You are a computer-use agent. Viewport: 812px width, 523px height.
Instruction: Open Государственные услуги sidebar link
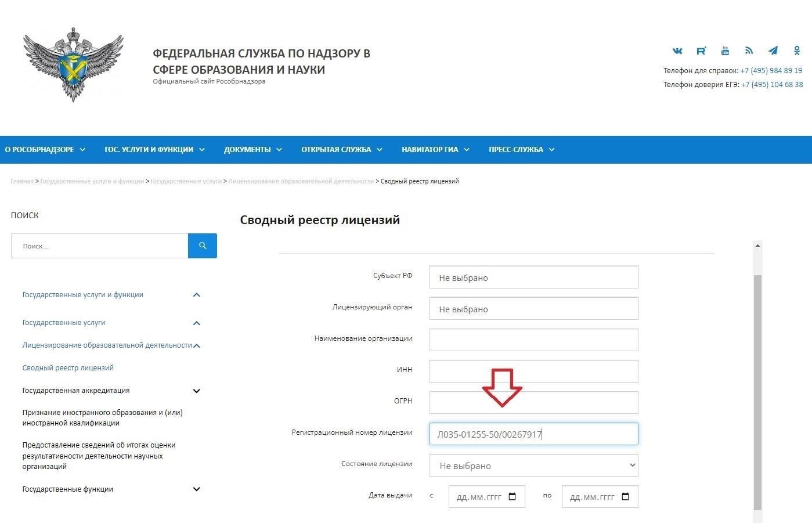[x=64, y=323]
